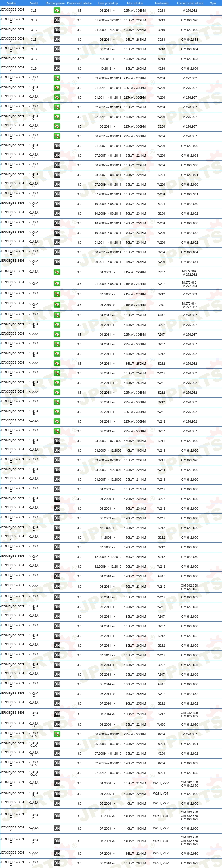This screenshot has width=222, height=868.
Task: Click the Model column header
Action: click(x=33, y=3)
